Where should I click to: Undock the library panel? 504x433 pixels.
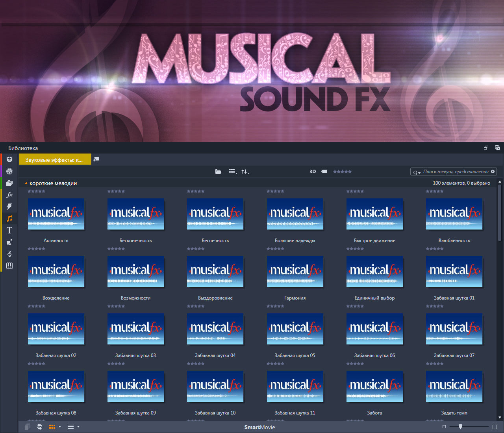[486, 148]
